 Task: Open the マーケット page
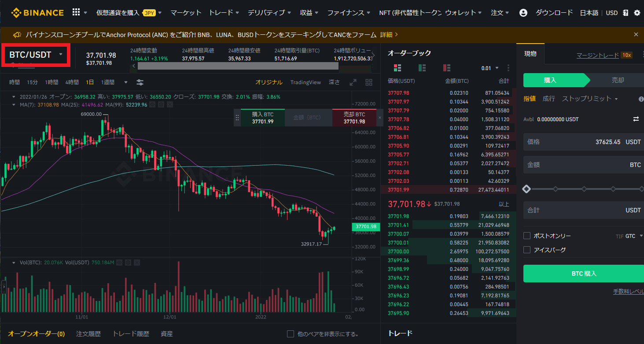pyautogui.click(x=186, y=13)
